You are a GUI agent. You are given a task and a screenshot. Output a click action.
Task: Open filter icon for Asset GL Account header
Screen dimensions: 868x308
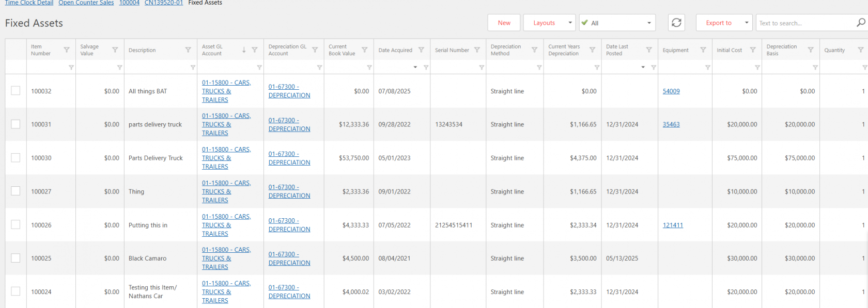coord(255,50)
